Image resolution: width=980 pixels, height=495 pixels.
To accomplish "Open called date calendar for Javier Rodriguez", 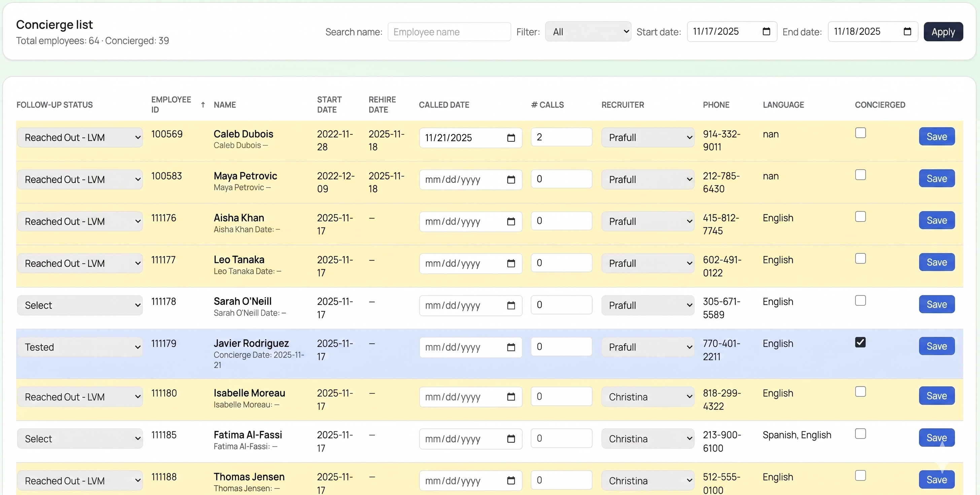I will pos(511,347).
